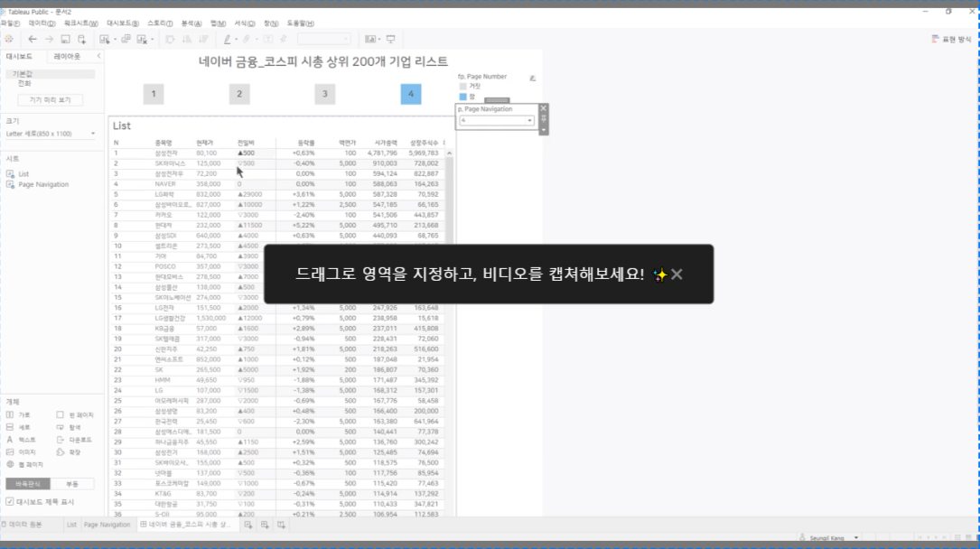Click the 기기 미리 보기 button
Screen dimensions: 980x549
(50, 100)
